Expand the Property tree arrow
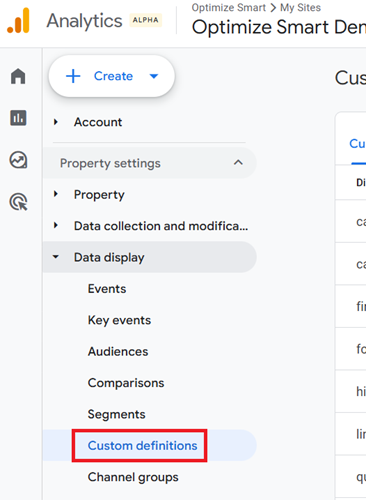 pos(56,194)
